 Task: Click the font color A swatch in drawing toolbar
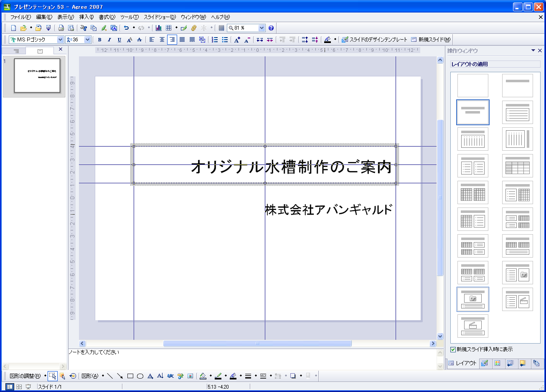click(233, 376)
